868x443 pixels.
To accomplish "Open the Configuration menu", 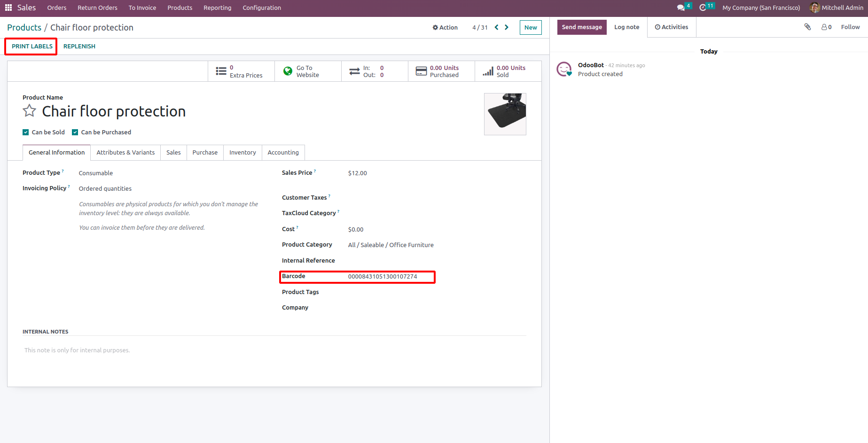I will [x=262, y=8].
